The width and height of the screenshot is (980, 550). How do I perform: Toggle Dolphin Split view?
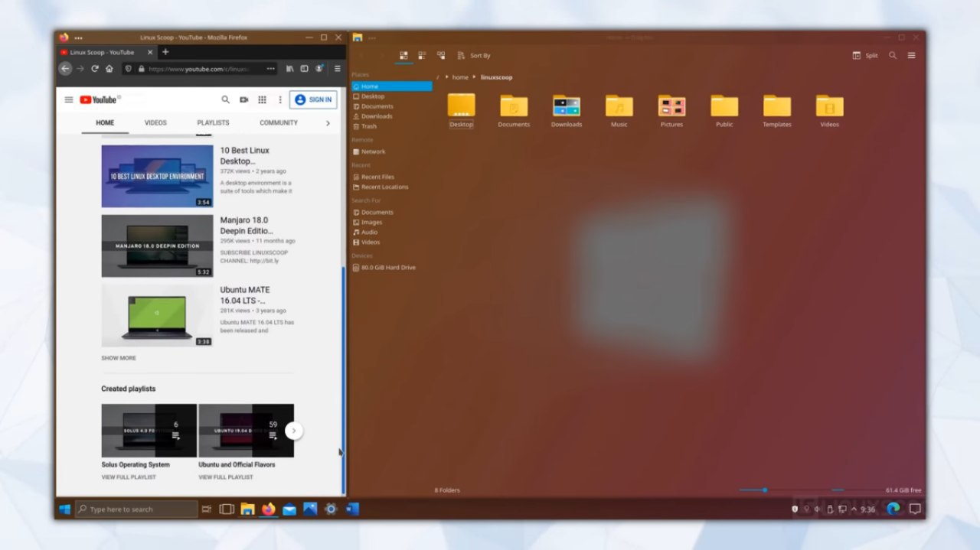[865, 56]
